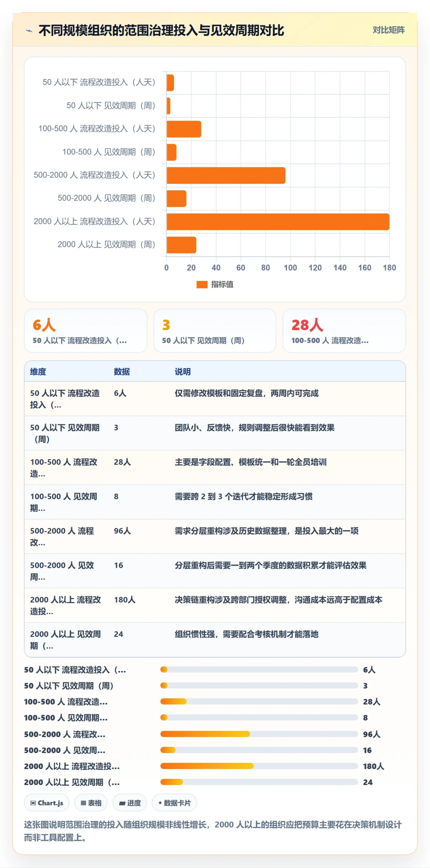Click table cell 需求分层重构涉及历史数据整理
430x868 pixels.
(266, 531)
